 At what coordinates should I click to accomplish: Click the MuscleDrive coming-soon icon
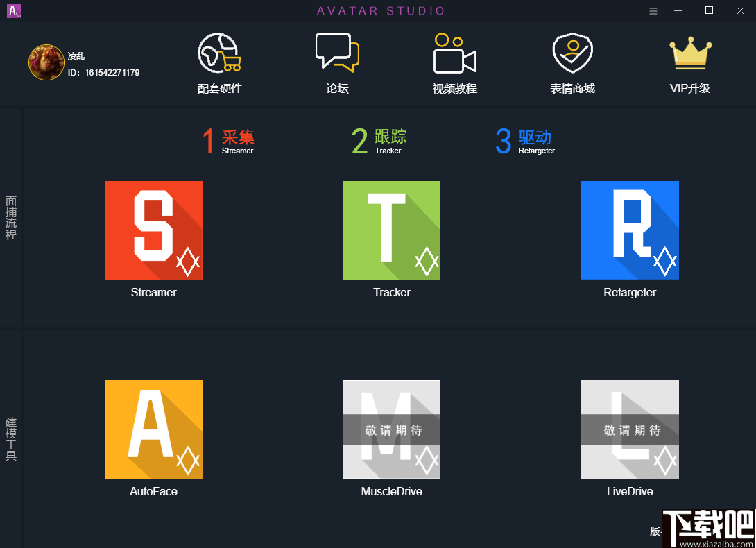pos(391,429)
